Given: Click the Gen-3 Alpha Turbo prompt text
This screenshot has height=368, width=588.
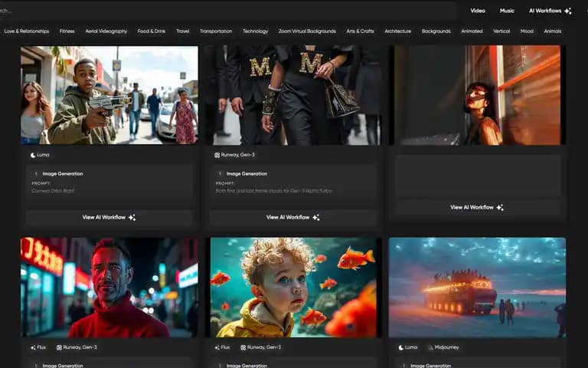Looking at the screenshot, I should pyautogui.click(x=274, y=191).
